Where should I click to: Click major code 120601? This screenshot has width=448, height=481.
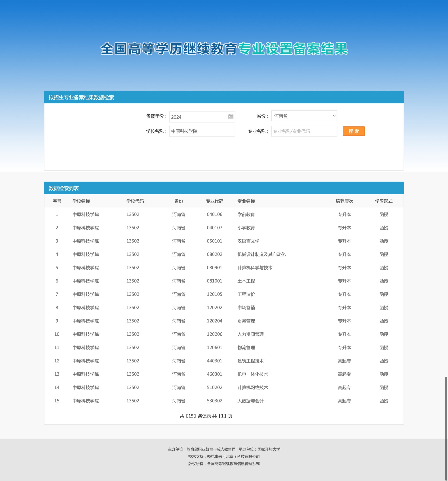tap(214, 347)
